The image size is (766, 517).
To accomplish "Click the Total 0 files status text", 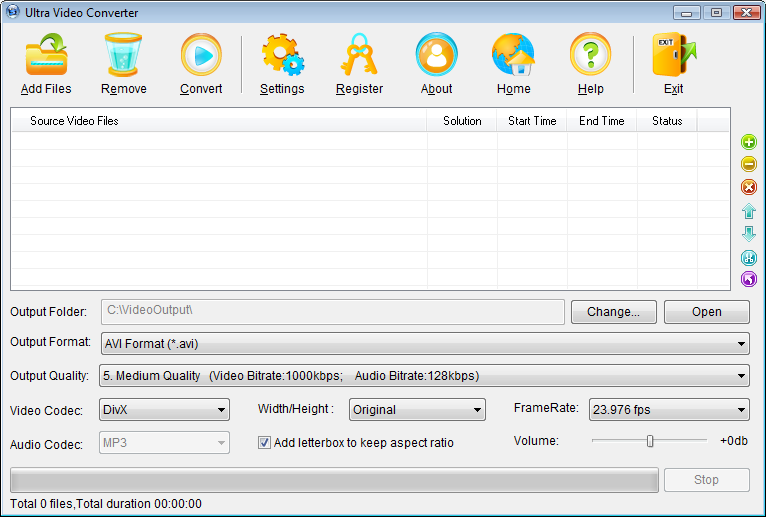I will pyautogui.click(x=106, y=504).
